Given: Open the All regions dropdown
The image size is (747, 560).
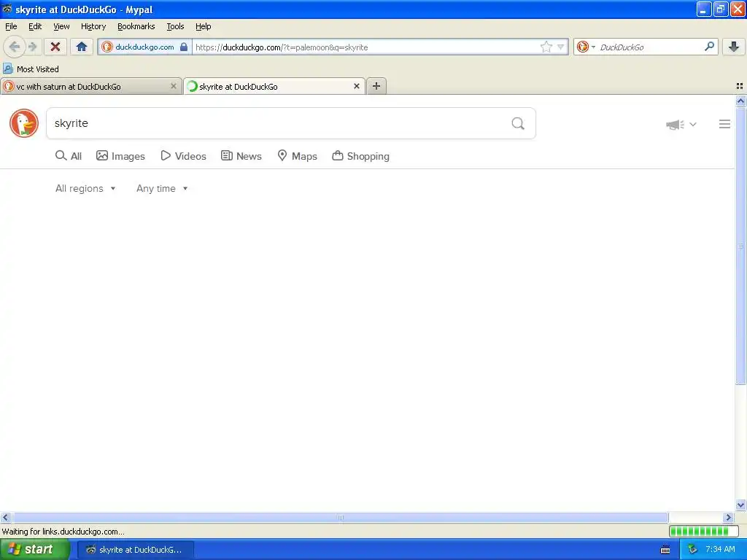Looking at the screenshot, I should pos(85,189).
